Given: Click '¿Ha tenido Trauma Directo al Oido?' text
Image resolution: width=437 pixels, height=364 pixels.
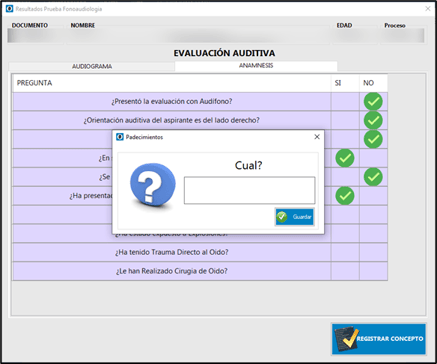Looking at the screenshot, I should click(172, 252).
